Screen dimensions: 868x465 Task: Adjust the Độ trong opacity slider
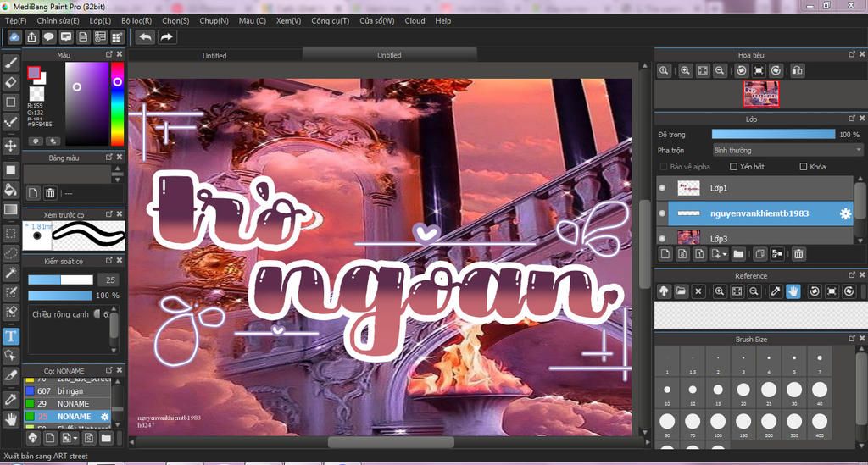click(773, 135)
